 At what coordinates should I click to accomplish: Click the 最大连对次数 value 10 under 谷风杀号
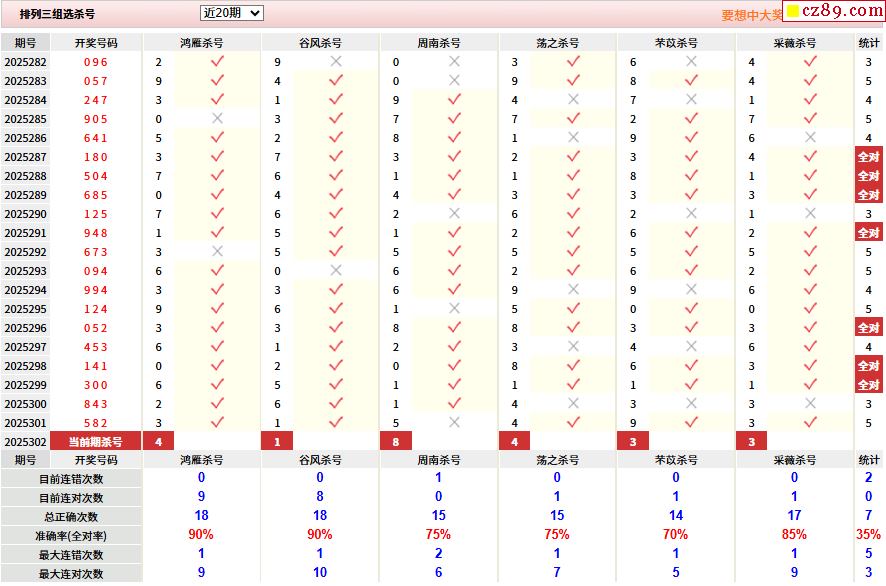(x=320, y=572)
